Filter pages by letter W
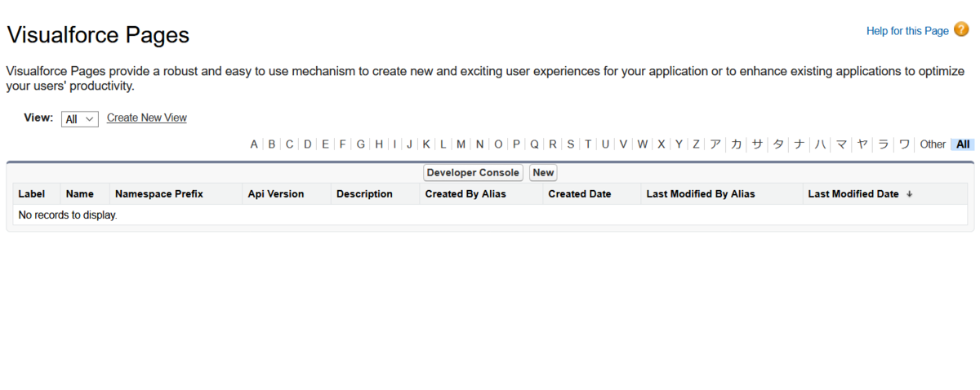This screenshot has height=390, width=980. 643,144
